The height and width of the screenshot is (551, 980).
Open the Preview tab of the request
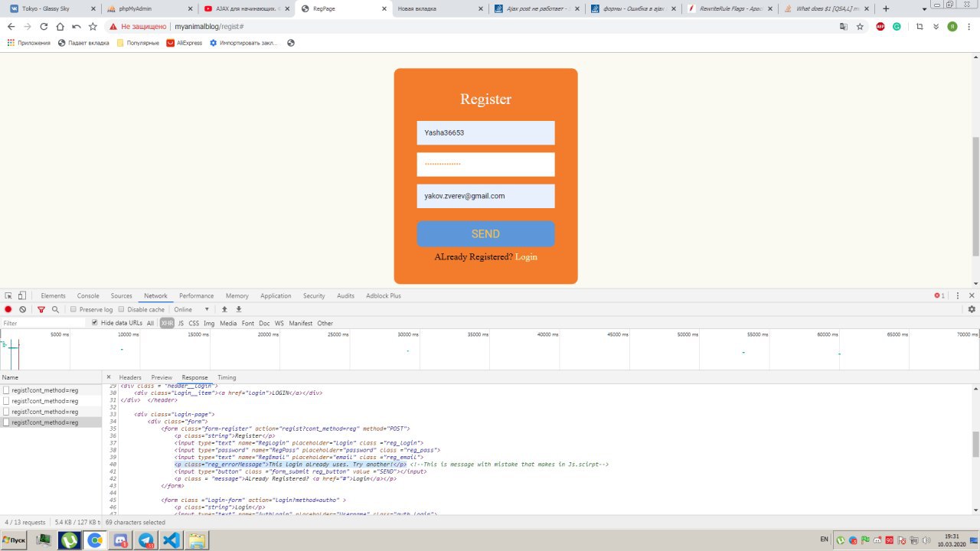(x=162, y=377)
